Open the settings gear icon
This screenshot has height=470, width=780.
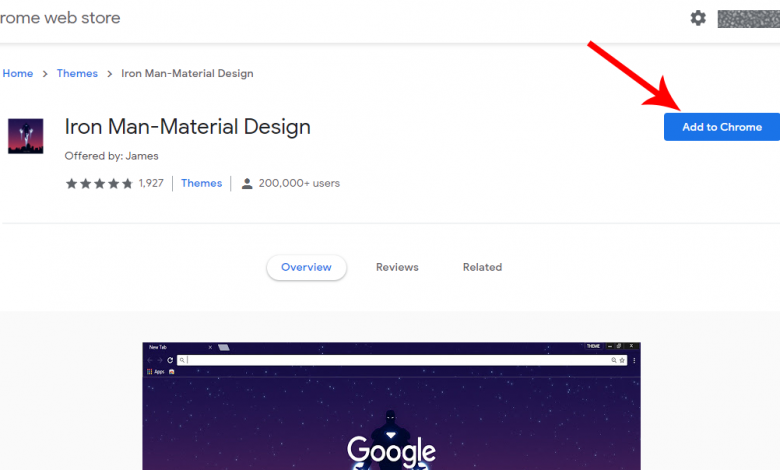pyautogui.click(x=698, y=18)
